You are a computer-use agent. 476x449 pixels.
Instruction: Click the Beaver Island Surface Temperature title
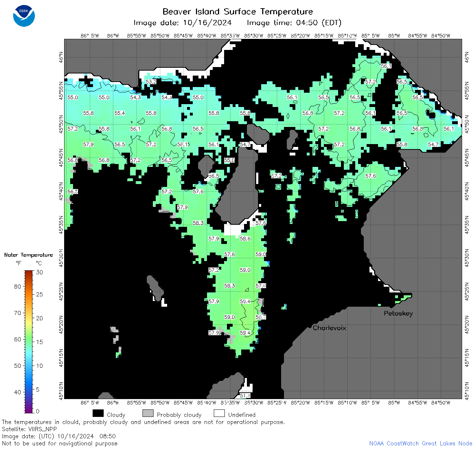[x=238, y=11]
